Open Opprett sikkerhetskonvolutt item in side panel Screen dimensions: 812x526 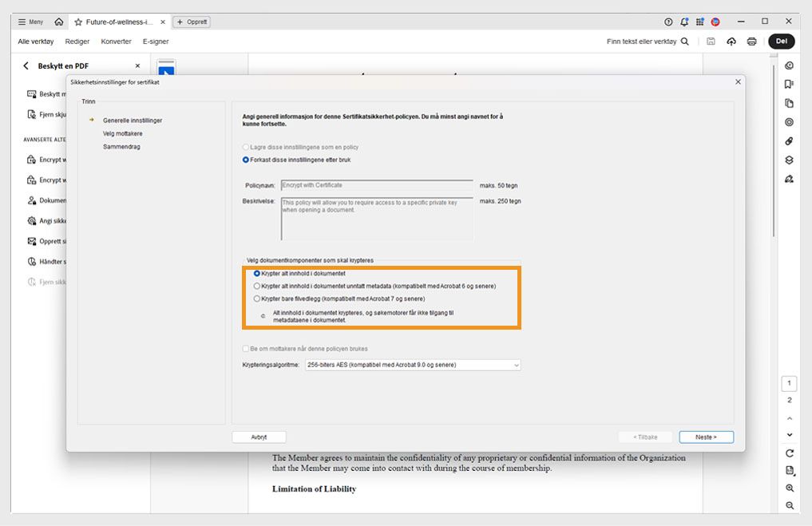tap(46, 241)
